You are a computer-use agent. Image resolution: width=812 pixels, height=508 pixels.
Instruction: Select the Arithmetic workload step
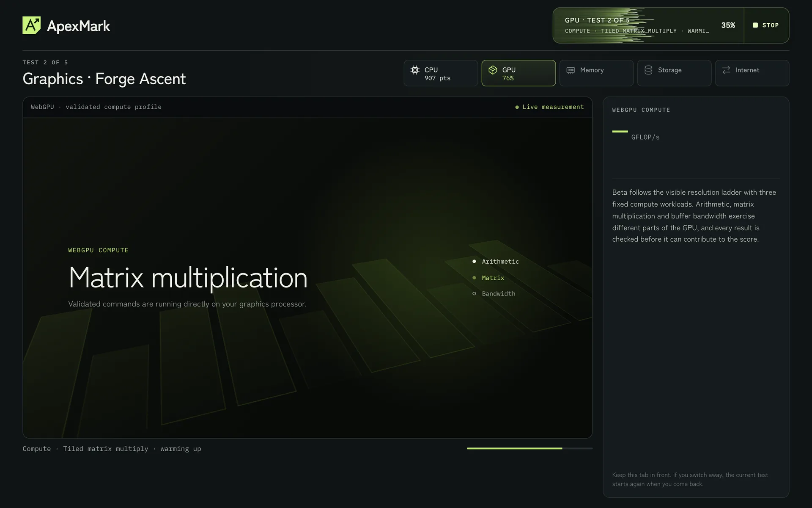(496, 262)
